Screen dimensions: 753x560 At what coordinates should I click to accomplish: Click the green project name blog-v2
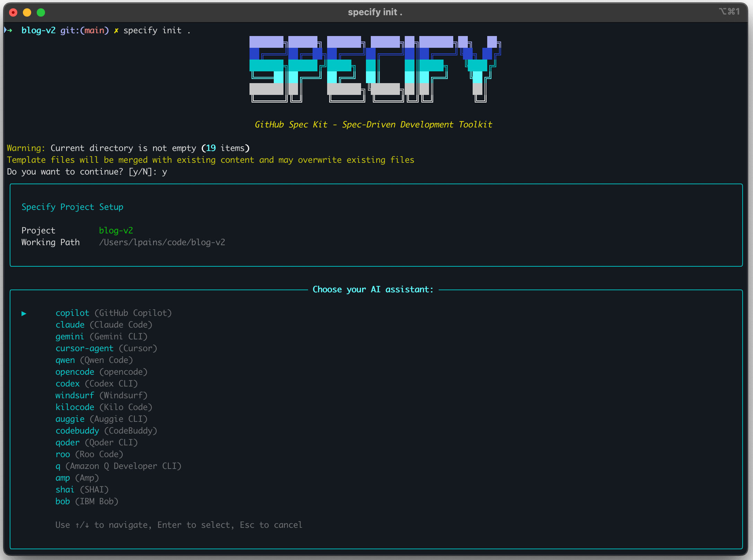click(116, 230)
